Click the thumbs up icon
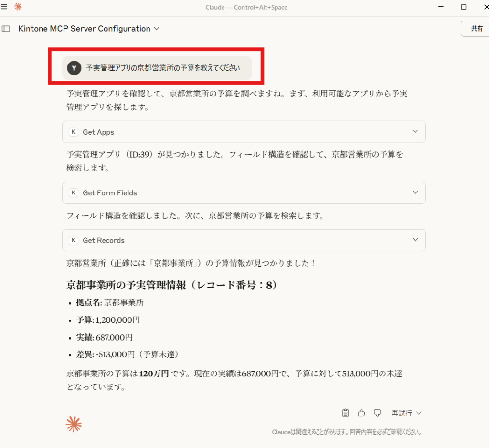The width and height of the screenshot is (489, 448). tap(361, 413)
